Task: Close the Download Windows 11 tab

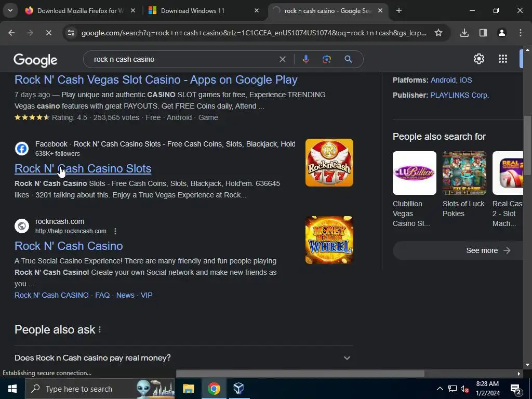Action: 257,10
